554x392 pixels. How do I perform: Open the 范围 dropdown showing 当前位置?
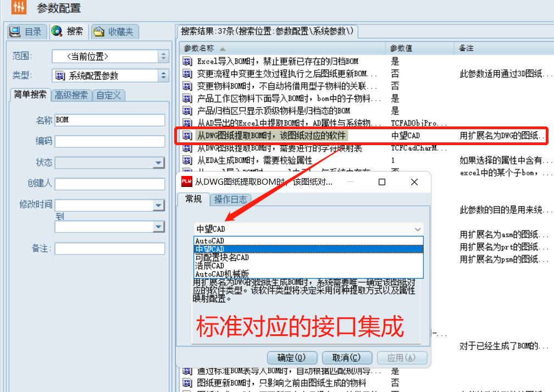tap(110, 56)
